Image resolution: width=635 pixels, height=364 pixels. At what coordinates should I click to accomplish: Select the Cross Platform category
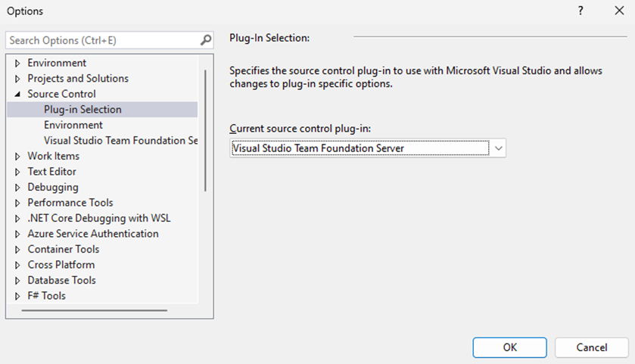coord(61,264)
